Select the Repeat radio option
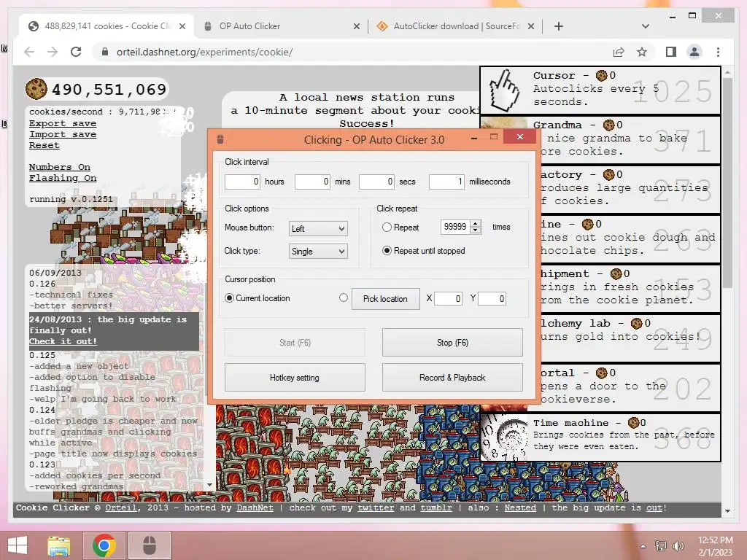 [387, 227]
